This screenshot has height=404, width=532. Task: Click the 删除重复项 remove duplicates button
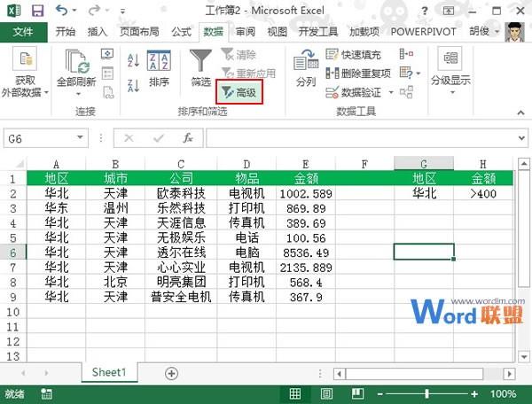coord(358,73)
